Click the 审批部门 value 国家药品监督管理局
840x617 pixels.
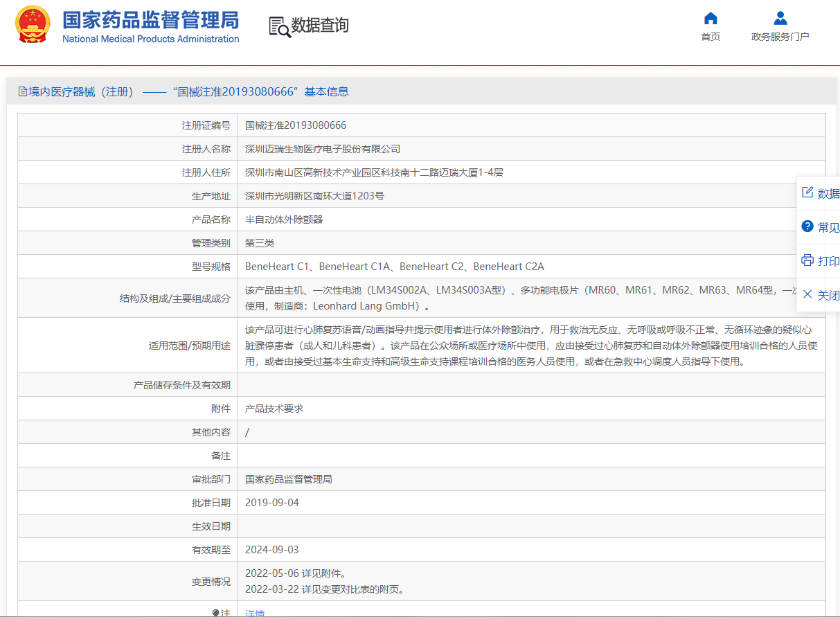(289, 479)
